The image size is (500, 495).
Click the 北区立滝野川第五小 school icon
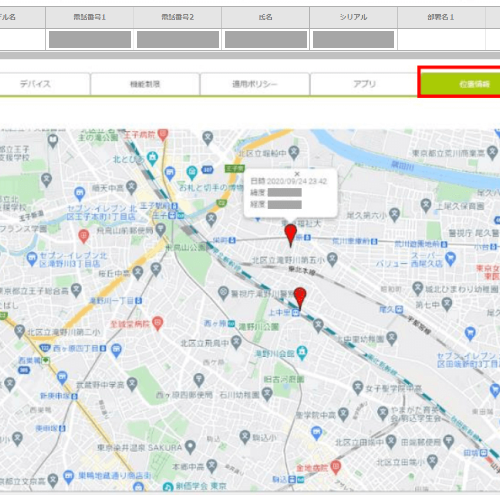tap(332, 259)
